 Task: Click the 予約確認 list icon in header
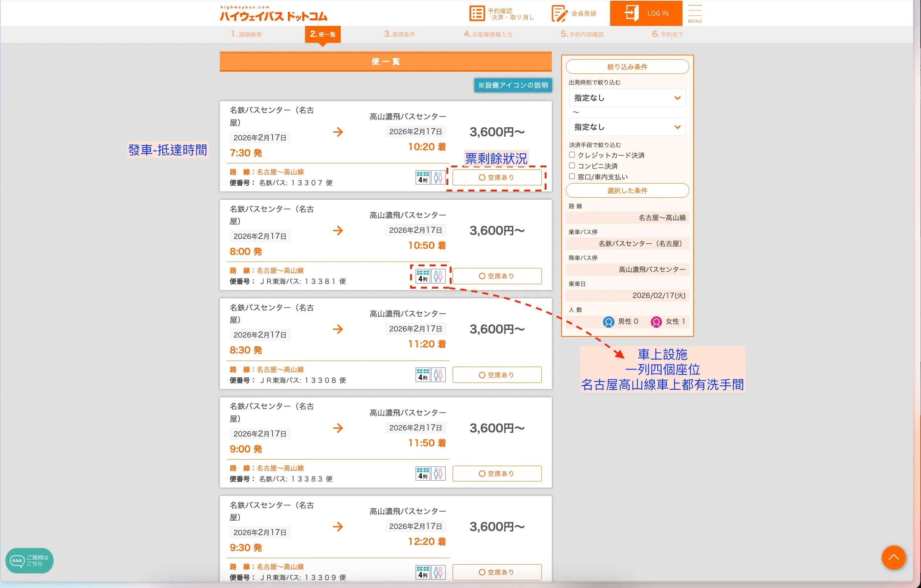tap(477, 13)
